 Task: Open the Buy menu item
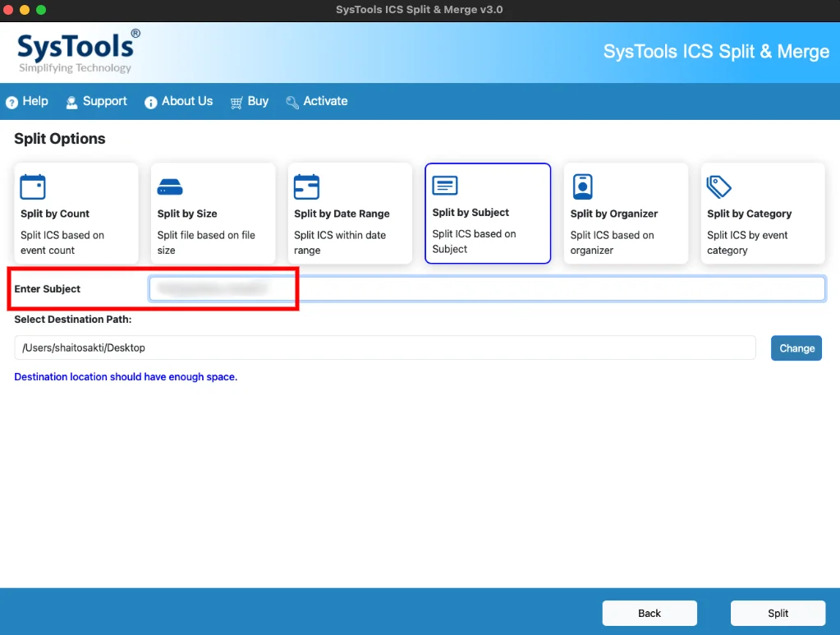pos(249,101)
